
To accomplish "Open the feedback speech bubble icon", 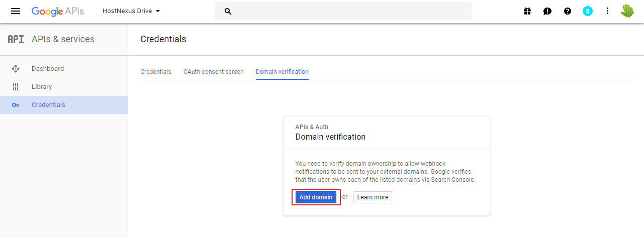I will pyautogui.click(x=547, y=11).
